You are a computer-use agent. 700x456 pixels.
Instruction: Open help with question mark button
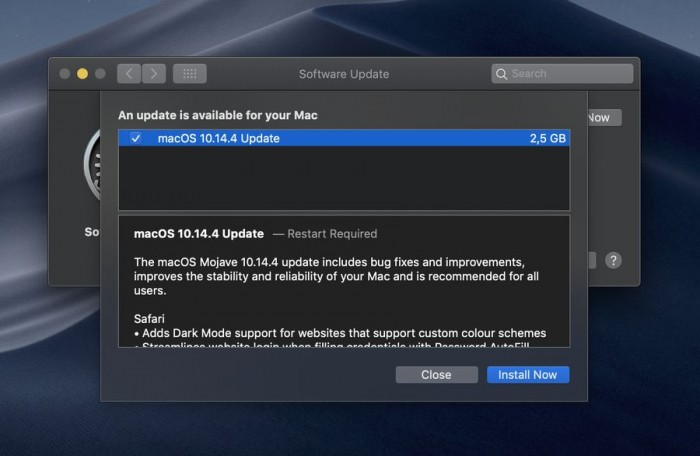coord(613,260)
